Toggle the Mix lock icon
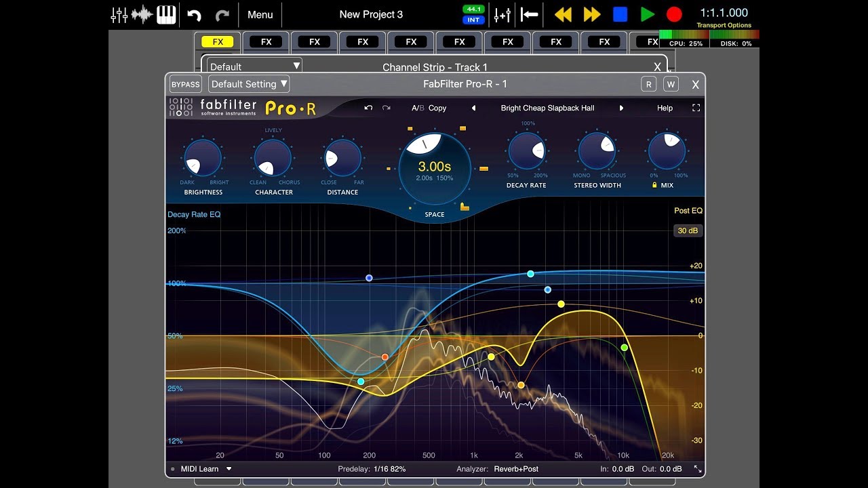 pos(654,185)
